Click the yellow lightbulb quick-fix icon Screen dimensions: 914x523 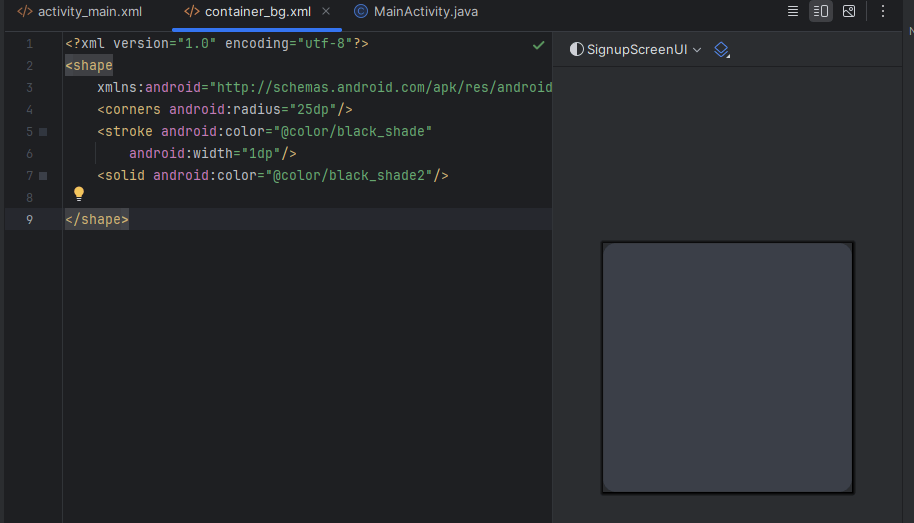click(79, 194)
